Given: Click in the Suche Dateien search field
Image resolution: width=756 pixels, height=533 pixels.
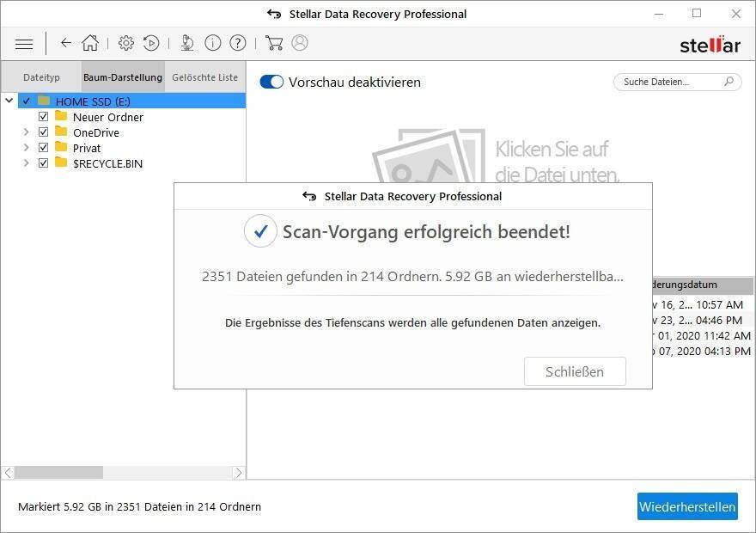Looking at the screenshot, I should click(668, 83).
